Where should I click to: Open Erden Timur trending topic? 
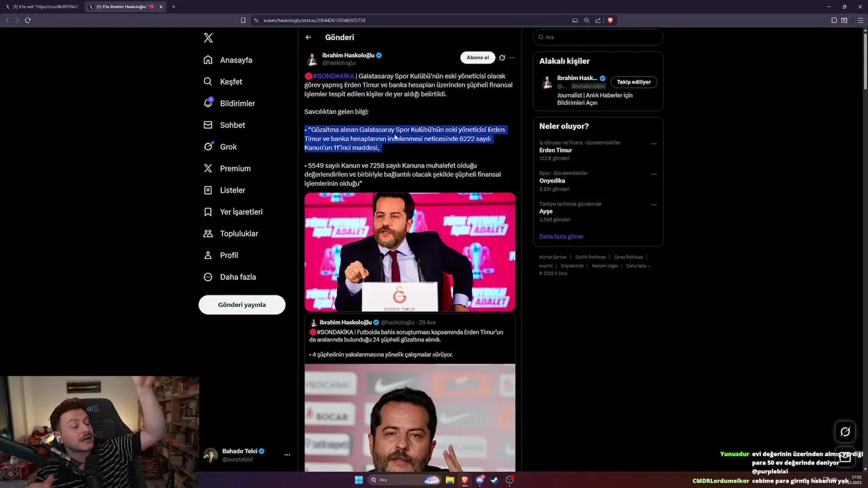[555, 150]
